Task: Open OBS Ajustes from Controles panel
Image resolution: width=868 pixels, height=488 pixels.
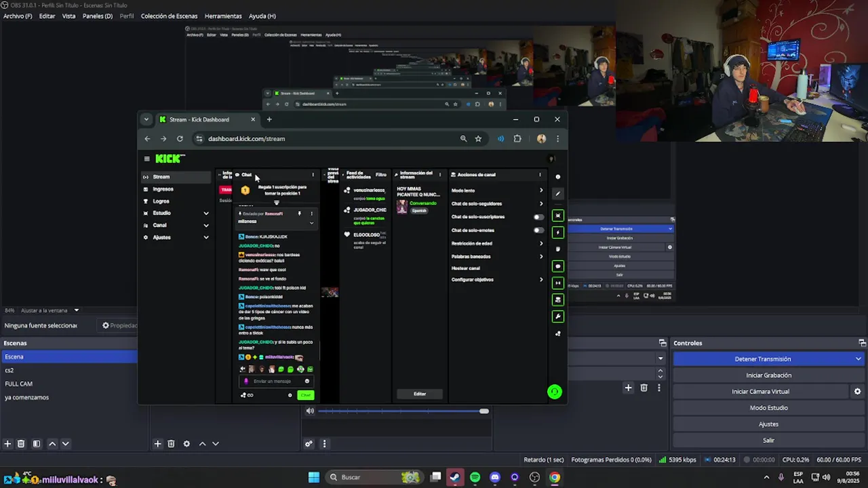Action: tap(768, 424)
